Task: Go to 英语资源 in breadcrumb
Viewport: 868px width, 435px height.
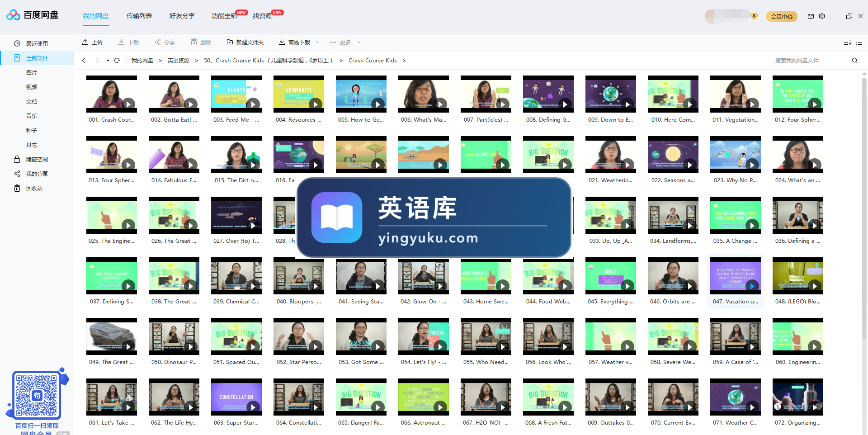Action: 179,61
